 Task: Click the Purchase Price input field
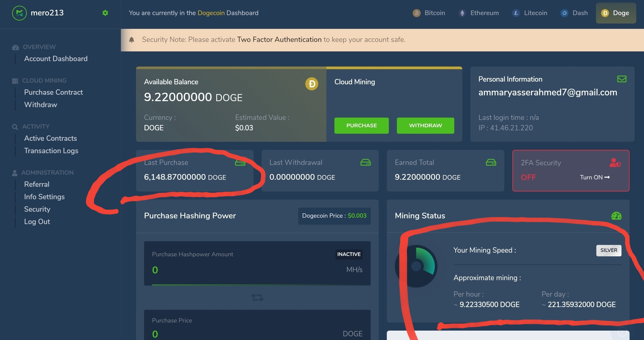(x=257, y=325)
